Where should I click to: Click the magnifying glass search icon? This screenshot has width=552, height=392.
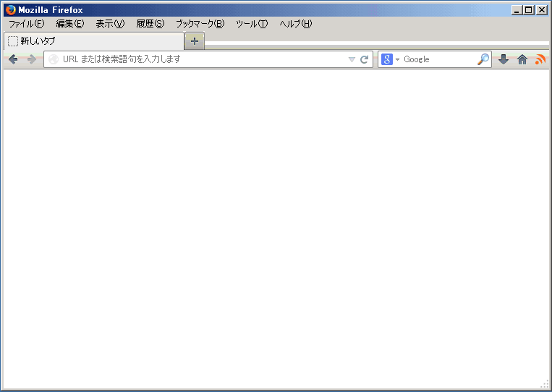[x=483, y=59]
